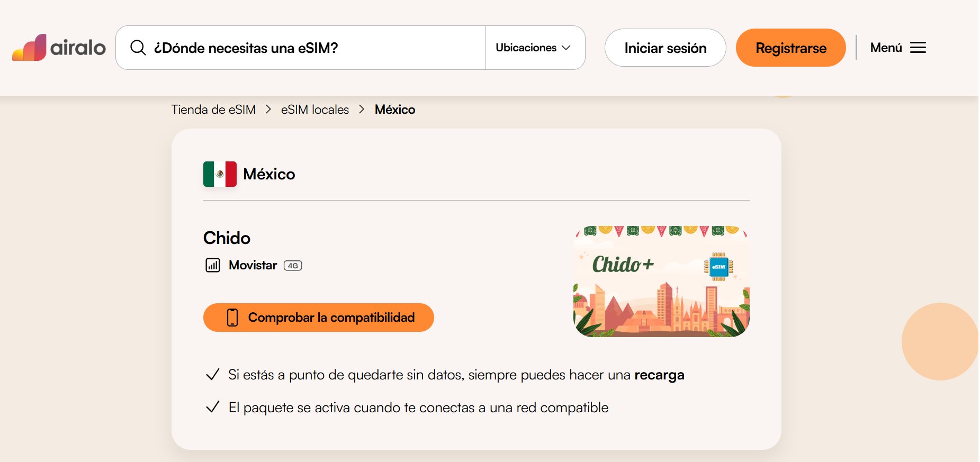Open the Airalo logo homepage link
The width and height of the screenshot is (980, 462).
click(x=59, y=48)
